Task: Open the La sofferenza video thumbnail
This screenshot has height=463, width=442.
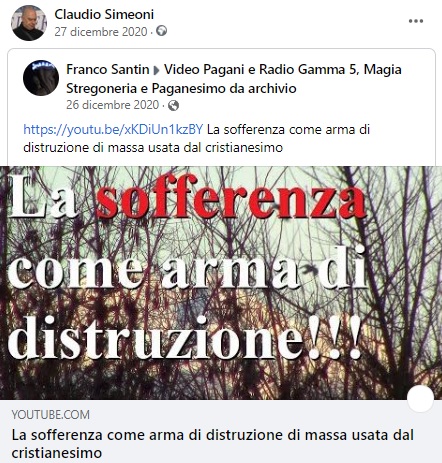Action: (x=221, y=283)
